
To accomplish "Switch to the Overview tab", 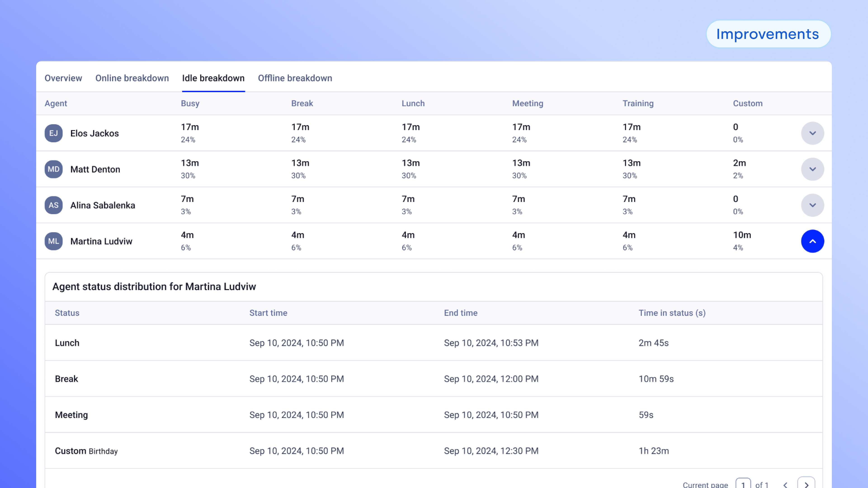I will [x=63, y=78].
